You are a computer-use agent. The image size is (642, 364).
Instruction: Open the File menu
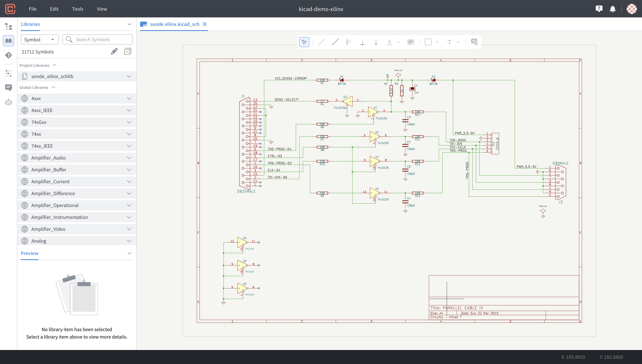click(32, 9)
